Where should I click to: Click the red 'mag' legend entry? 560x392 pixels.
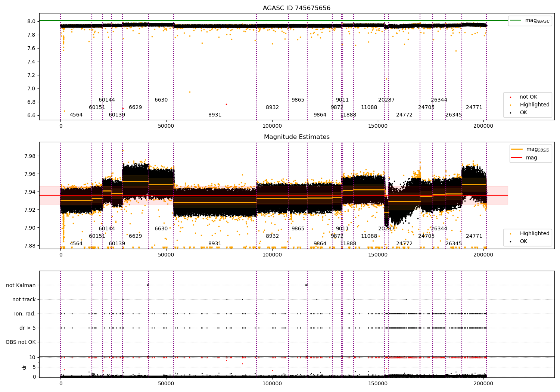coord(525,158)
